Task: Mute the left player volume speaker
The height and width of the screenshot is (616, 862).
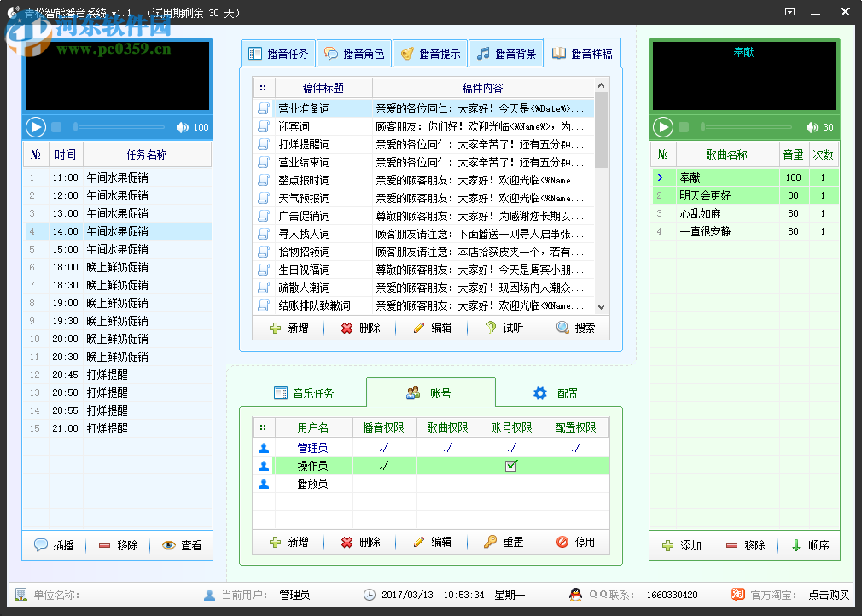Action: coord(180,126)
